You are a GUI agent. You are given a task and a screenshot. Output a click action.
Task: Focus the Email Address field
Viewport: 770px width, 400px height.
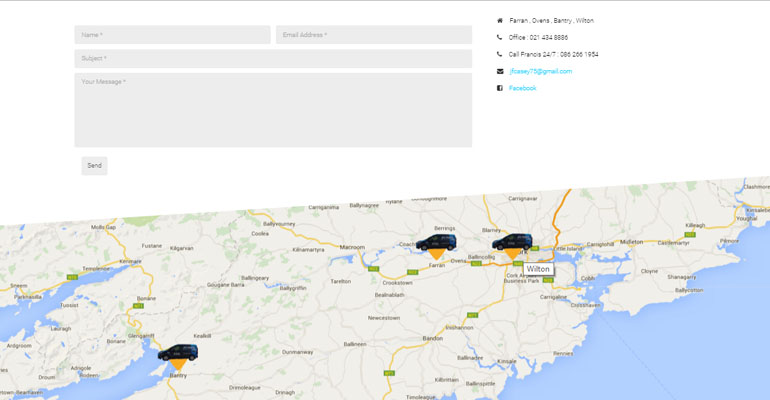374,35
